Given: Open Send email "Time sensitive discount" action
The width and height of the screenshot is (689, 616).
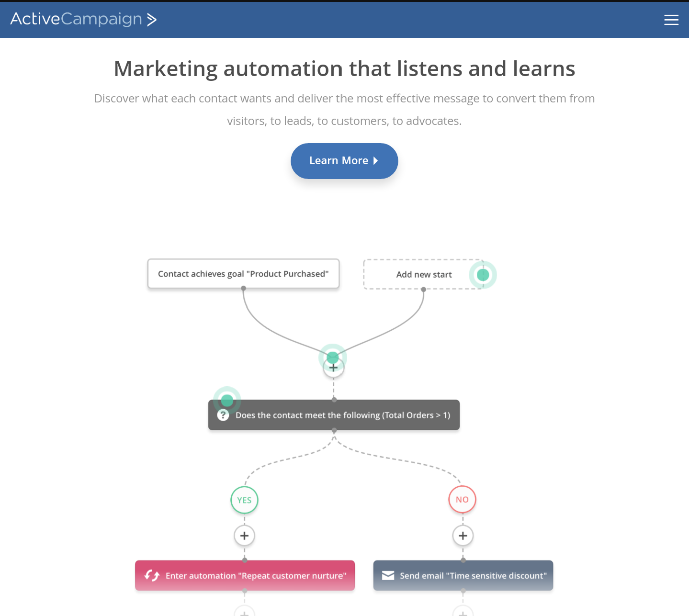Looking at the screenshot, I should [x=463, y=575].
